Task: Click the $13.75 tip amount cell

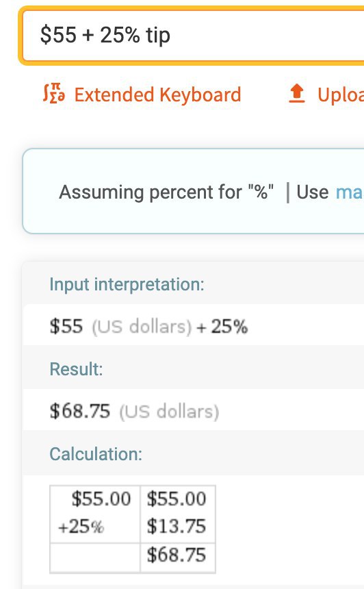Action: 177,526
